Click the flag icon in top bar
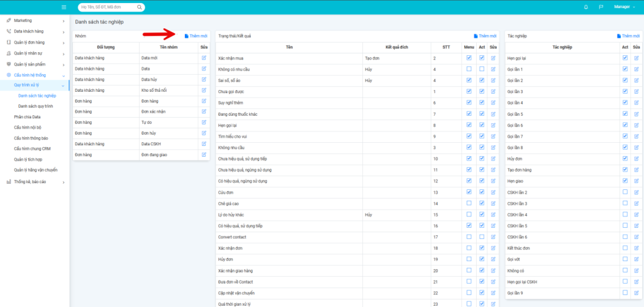Screen dimensions: 644x307 click(x=601, y=7)
